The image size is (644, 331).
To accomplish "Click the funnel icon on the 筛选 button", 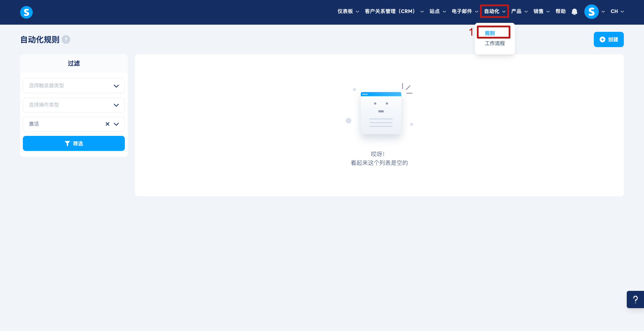I will [67, 143].
